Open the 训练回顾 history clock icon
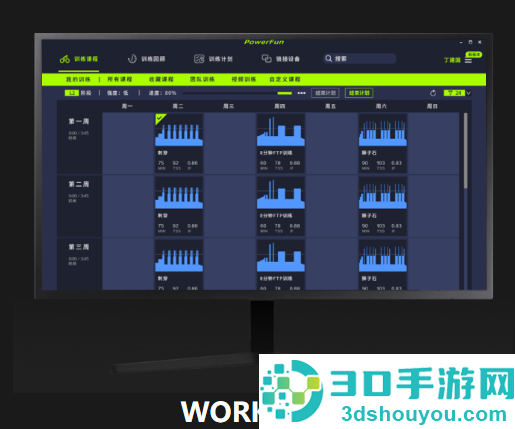The width and height of the screenshot is (515, 429). (x=132, y=59)
